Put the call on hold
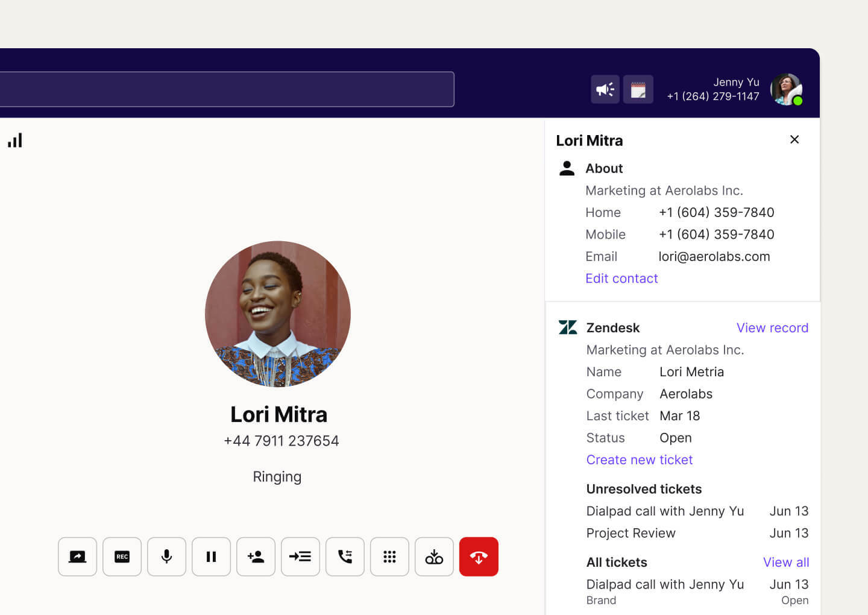 click(x=211, y=557)
